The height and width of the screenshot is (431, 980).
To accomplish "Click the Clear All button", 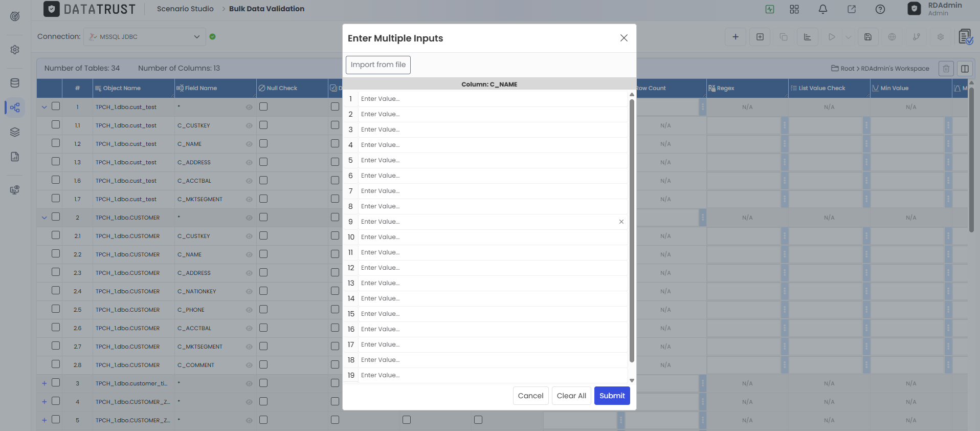I will point(571,396).
